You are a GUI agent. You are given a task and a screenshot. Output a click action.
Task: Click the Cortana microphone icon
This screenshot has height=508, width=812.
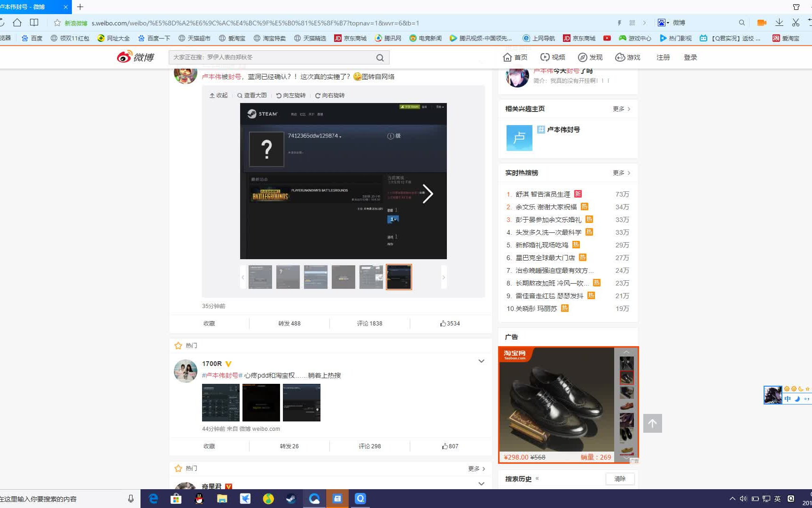(x=131, y=499)
